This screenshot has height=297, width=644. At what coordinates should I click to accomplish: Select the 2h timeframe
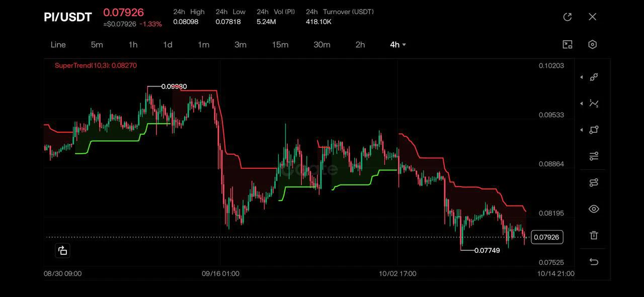pyautogui.click(x=360, y=45)
